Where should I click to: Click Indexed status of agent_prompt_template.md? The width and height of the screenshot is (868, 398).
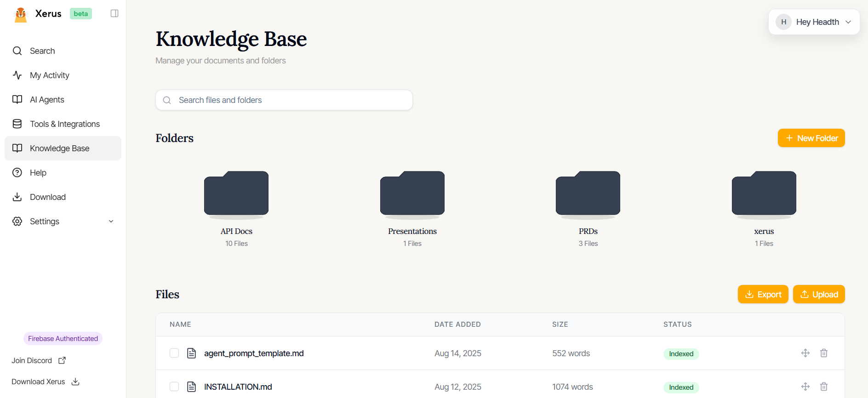pyautogui.click(x=681, y=354)
